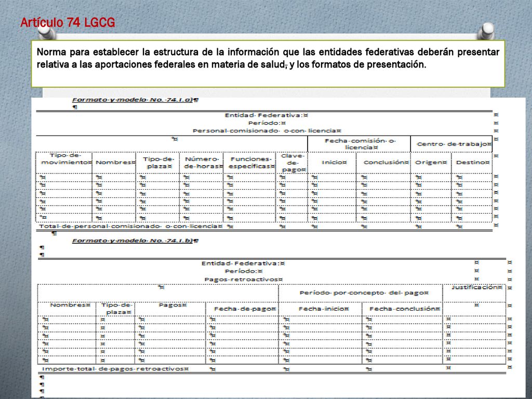
Task: Click 'Fecha comisión o licencia' header
Action: (x=359, y=144)
